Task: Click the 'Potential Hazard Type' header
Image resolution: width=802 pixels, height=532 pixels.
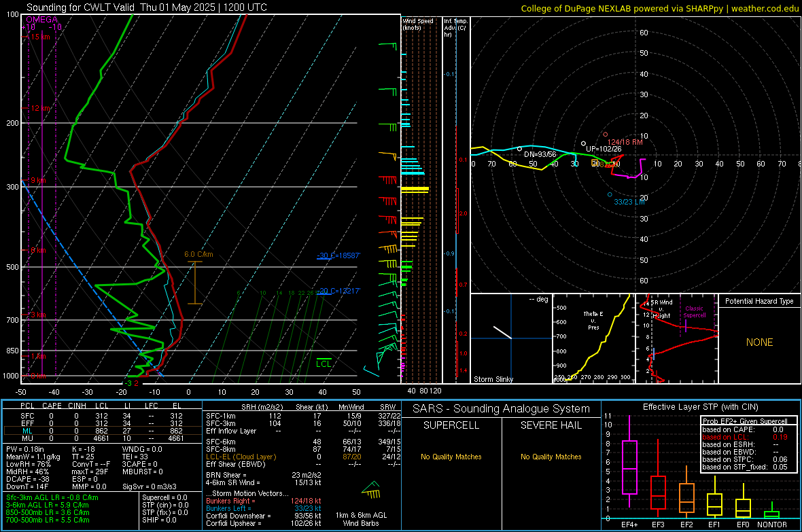Action: [759, 301]
